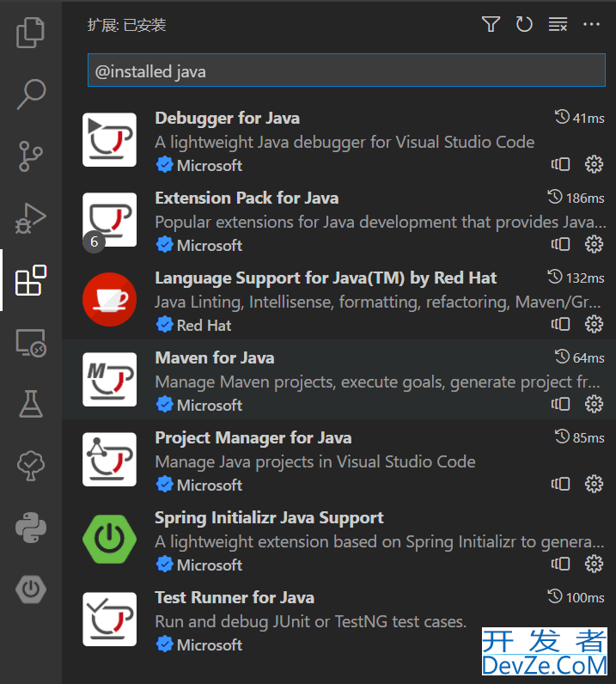Manage Extension Pack for Java via gear
The height and width of the screenshot is (684, 616).
(594, 244)
